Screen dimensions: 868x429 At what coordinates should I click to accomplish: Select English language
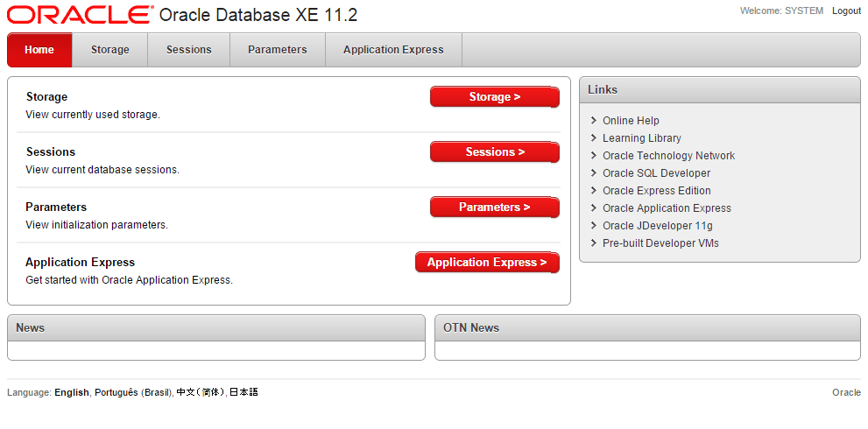coord(72,392)
